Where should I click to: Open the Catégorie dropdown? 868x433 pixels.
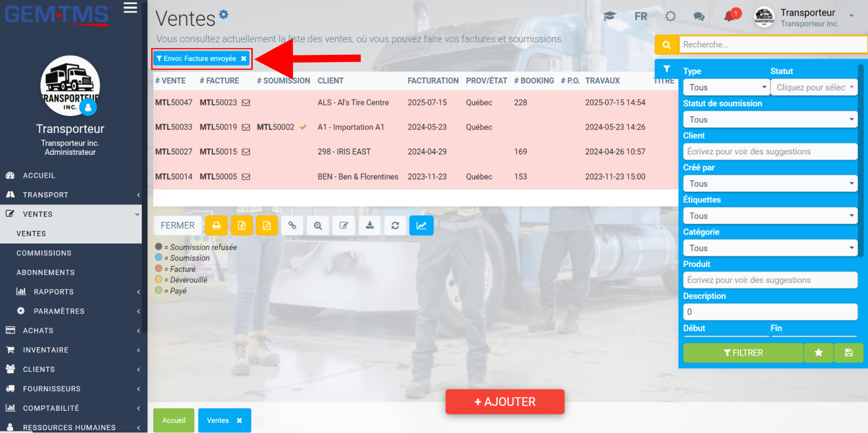point(770,248)
